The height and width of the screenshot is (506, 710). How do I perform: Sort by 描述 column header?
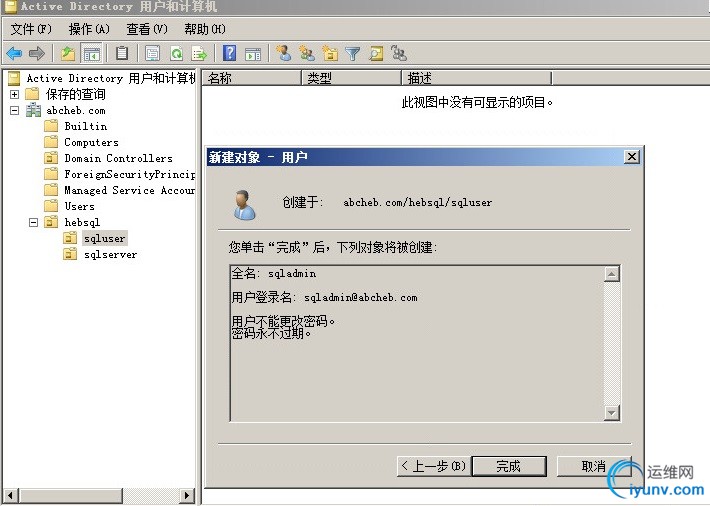pos(477,78)
